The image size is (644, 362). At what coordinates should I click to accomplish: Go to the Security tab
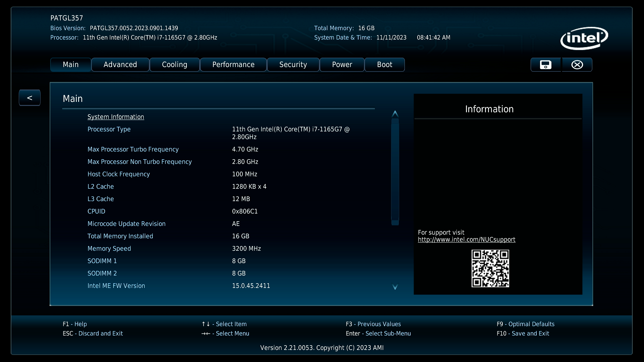[293, 65]
